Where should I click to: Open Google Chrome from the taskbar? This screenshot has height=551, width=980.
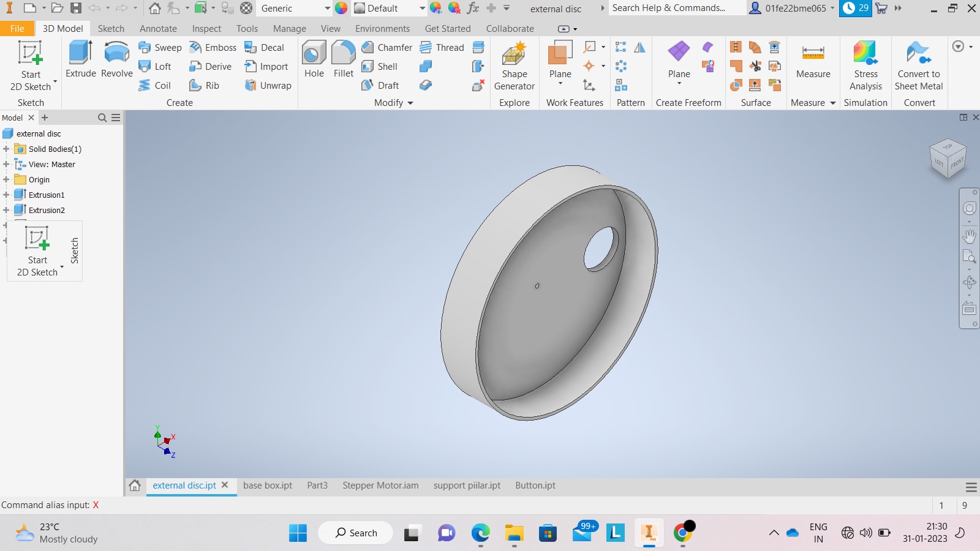683,533
